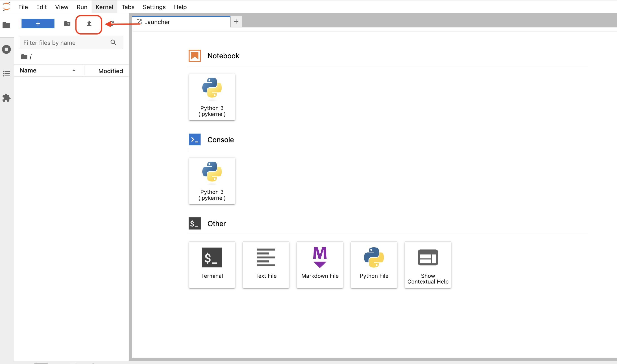Launch Python 3 notebook under Notebook
Image resolution: width=617 pixels, height=364 pixels.
[212, 97]
